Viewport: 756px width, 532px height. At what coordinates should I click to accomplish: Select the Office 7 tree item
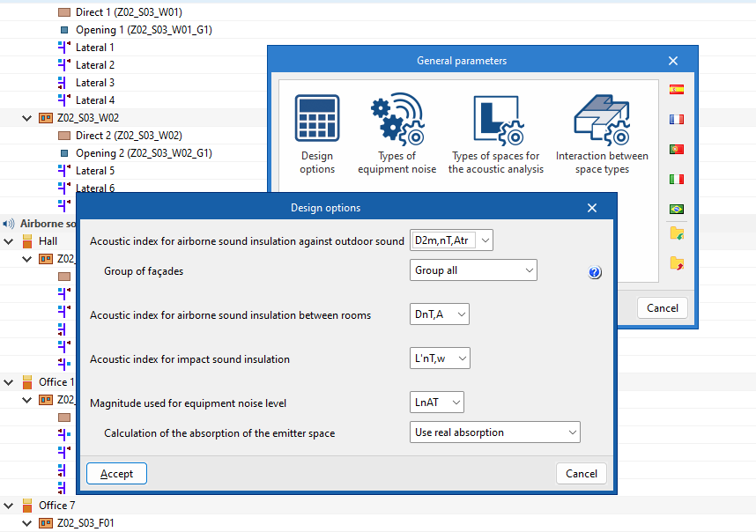56,506
